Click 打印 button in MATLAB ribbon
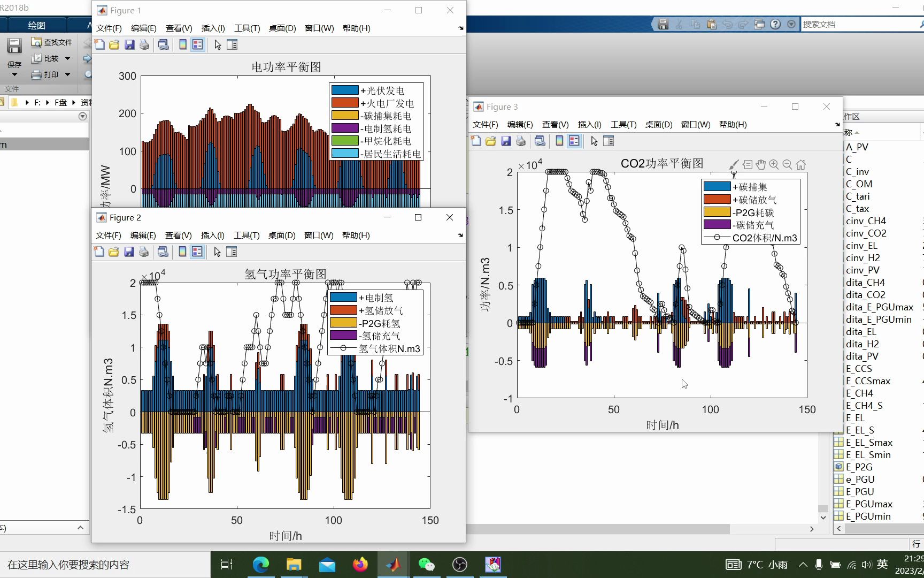 (x=45, y=74)
